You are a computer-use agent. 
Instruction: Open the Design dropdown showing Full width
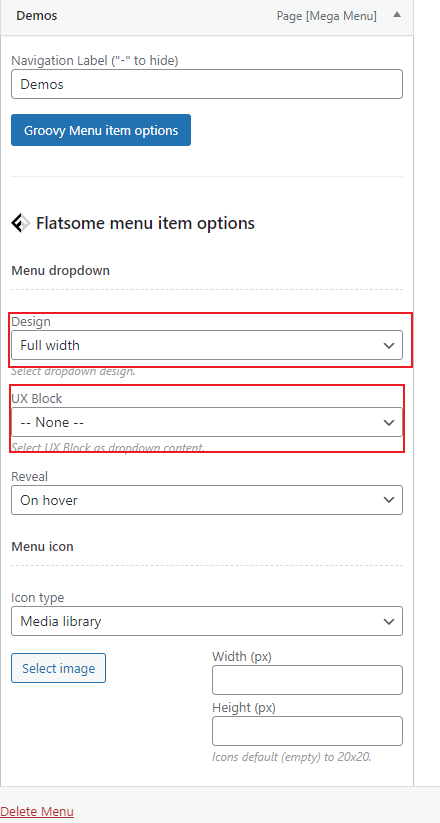tap(207, 345)
